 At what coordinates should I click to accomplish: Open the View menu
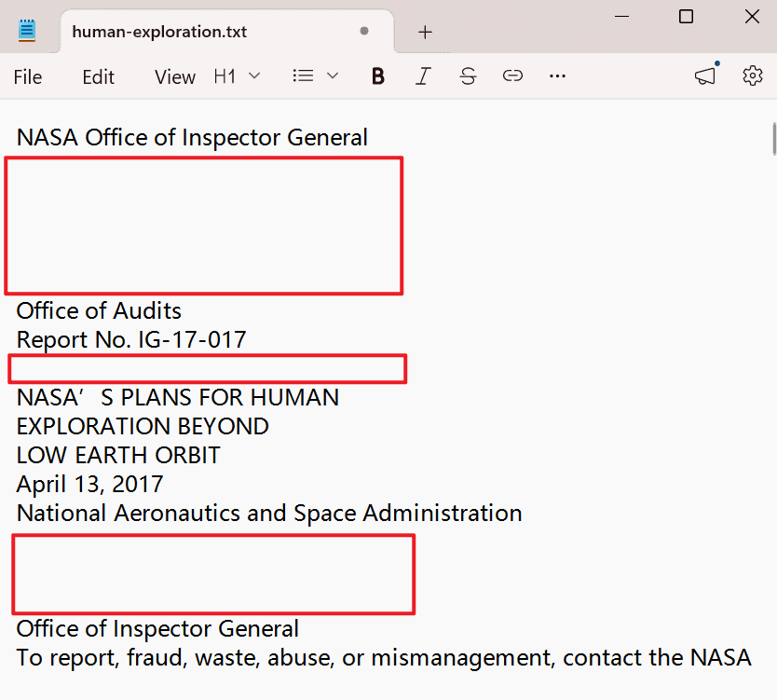[x=175, y=76]
